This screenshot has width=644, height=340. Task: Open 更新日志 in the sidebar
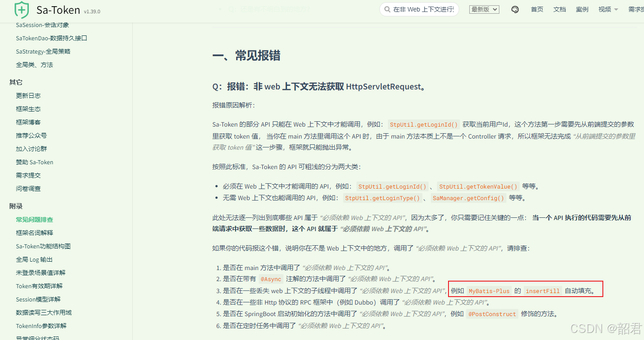click(28, 96)
